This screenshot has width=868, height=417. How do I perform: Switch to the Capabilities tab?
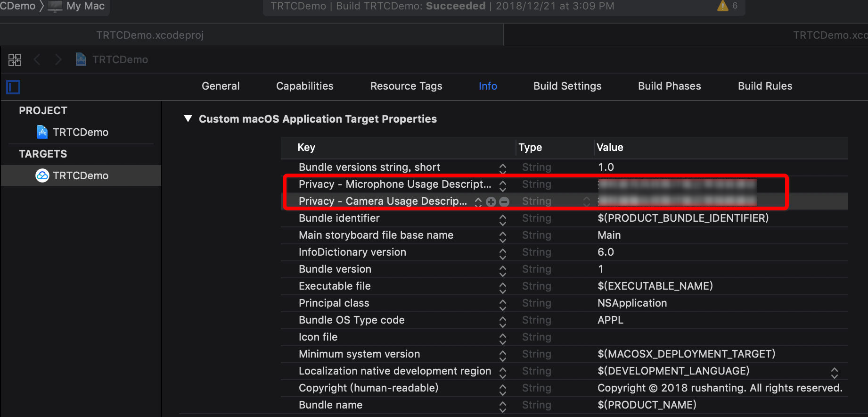[x=304, y=86]
